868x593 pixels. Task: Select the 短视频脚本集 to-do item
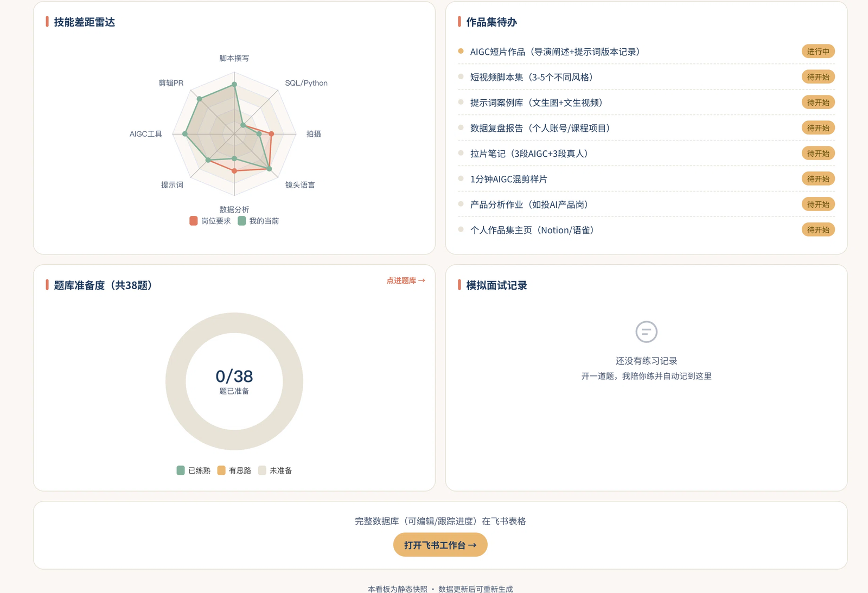tap(646, 77)
